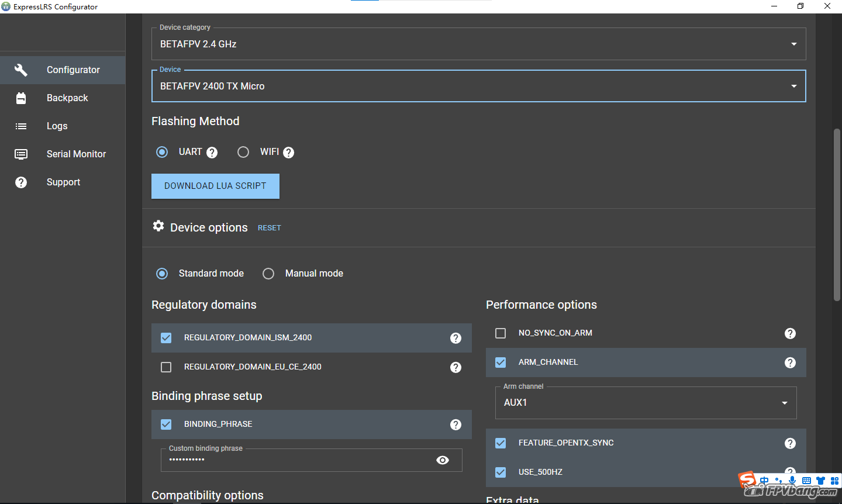The width and height of the screenshot is (842, 504).
Task: Click the IME microphone icon
Action: 792,481
